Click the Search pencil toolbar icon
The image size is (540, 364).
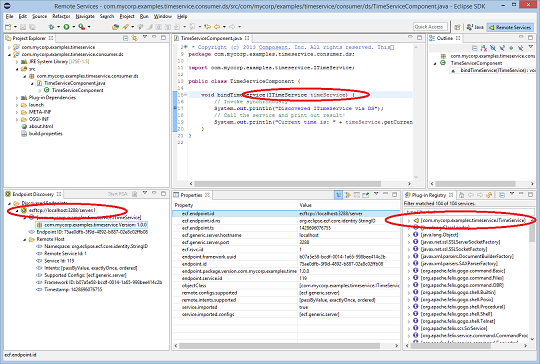(125, 27)
